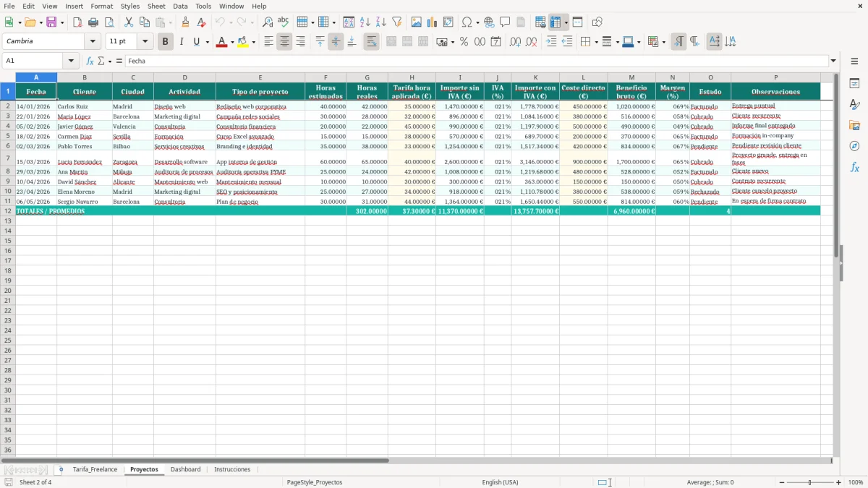868x488 pixels.
Task: Click Add Decimal Place icon
Action: click(x=515, y=42)
